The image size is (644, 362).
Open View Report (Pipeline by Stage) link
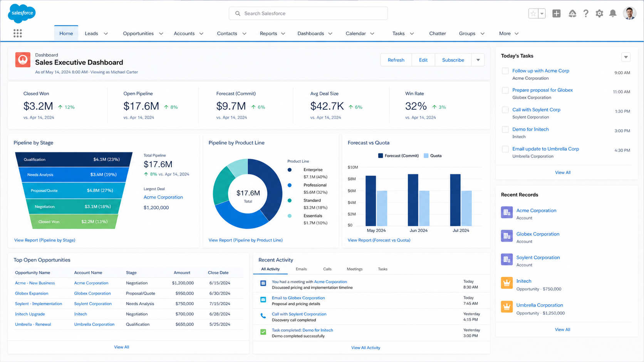[x=45, y=240]
